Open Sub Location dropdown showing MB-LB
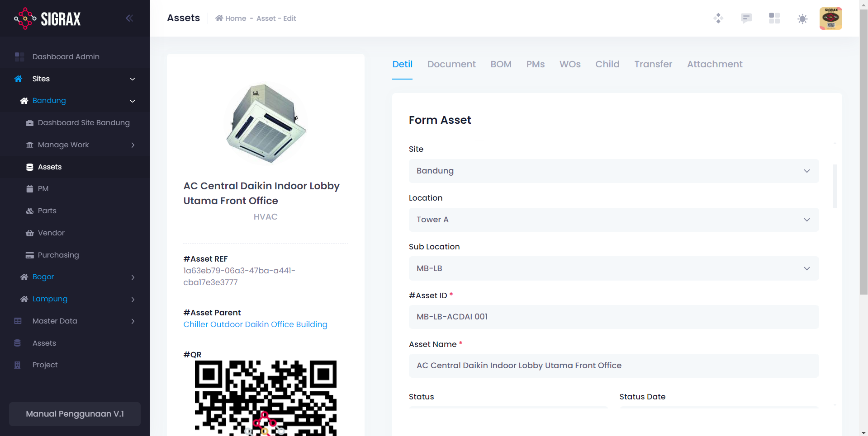This screenshot has height=436, width=868. tap(613, 268)
